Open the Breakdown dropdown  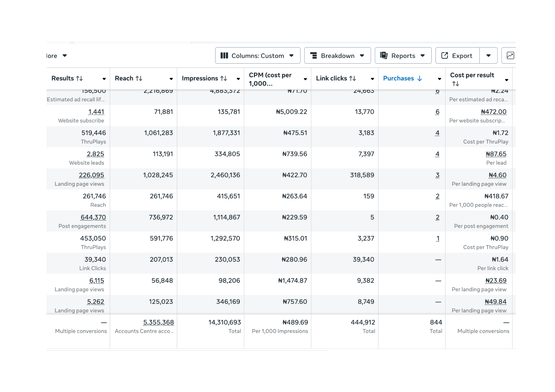(337, 56)
